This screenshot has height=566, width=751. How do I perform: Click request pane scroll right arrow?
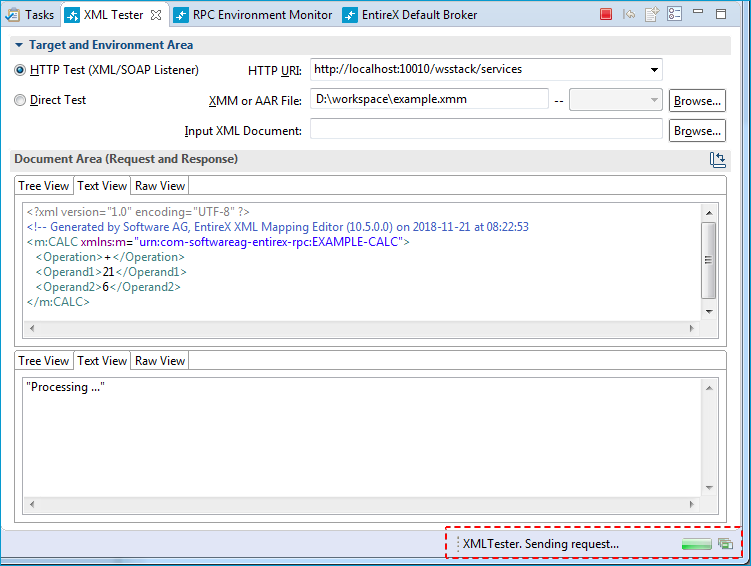692,328
